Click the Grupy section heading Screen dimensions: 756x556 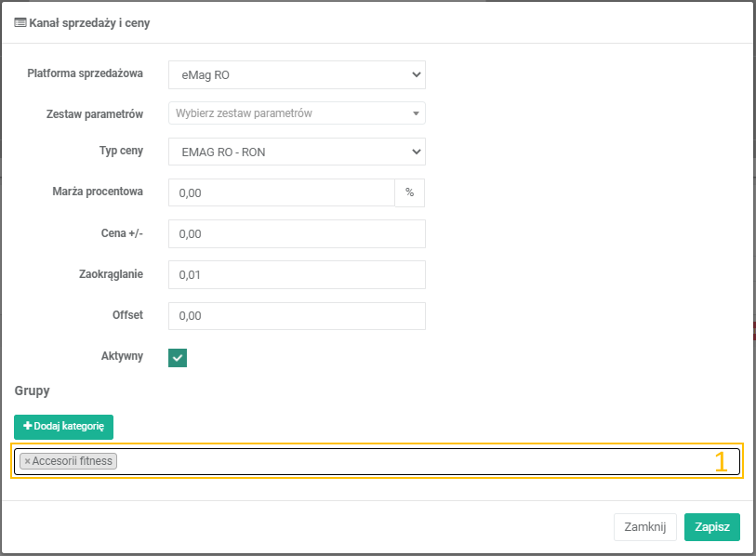pyautogui.click(x=32, y=391)
